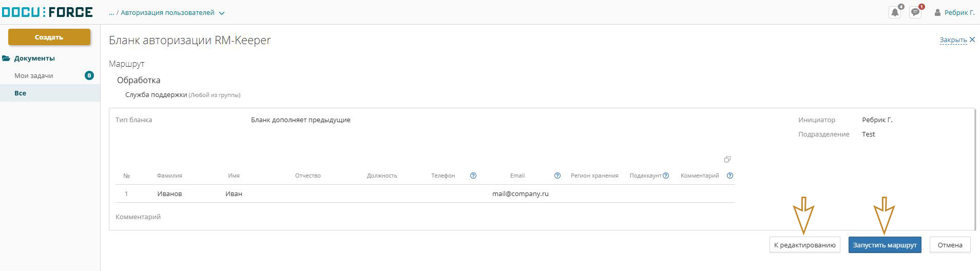The height and width of the screenshot is (271, 980).
Task: Close the form with the X icon
Action: [972, 40]
